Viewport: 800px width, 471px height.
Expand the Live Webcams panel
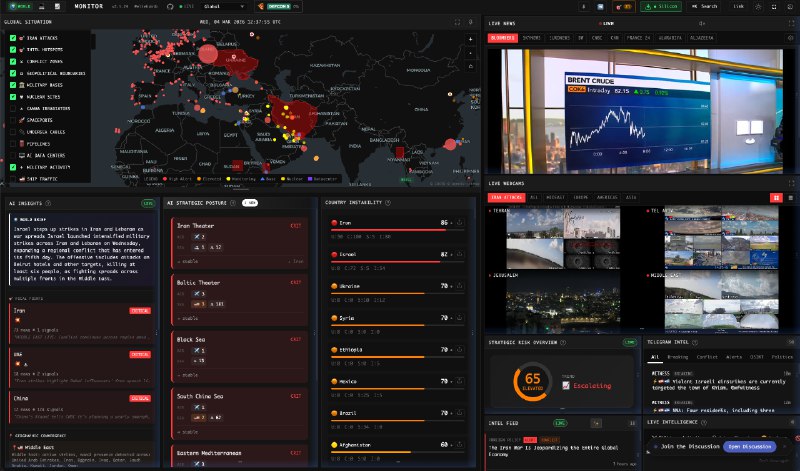click(791, 183)
